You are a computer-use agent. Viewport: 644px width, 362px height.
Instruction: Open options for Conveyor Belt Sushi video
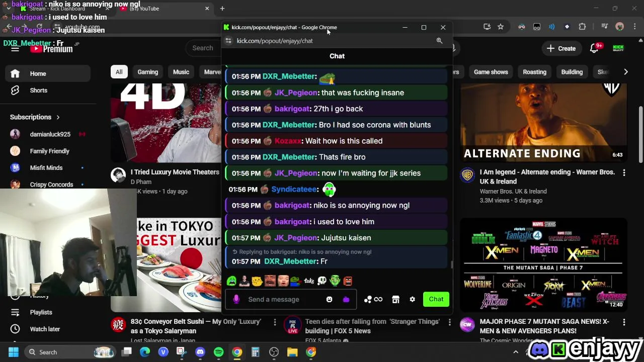[x=275, y=322]
